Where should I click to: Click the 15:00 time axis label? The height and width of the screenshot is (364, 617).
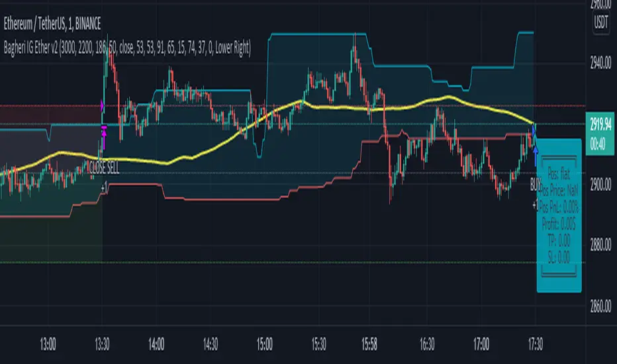(265, 344)
